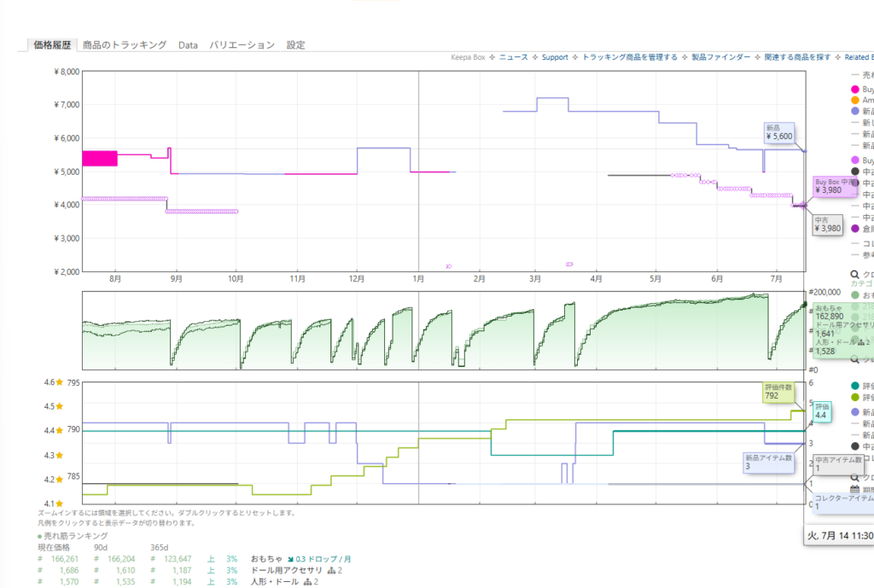Image resolution: width=874 pixels, height=588 pixels.
Task: Click the 0.3 ドロップ / 月 link
Action: pos(323,559)
